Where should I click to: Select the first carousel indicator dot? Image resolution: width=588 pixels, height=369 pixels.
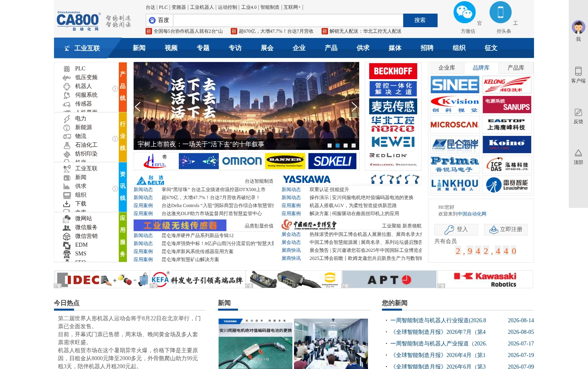330,146
